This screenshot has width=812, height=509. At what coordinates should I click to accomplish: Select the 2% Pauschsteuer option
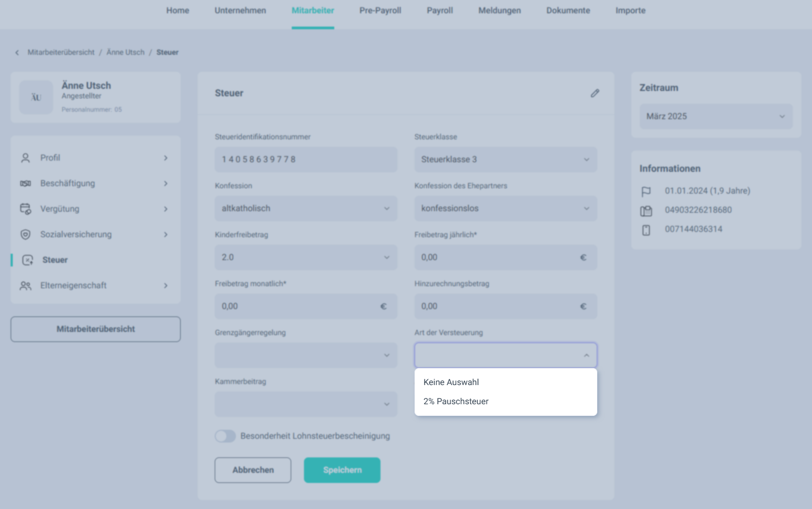click(456, 402)
